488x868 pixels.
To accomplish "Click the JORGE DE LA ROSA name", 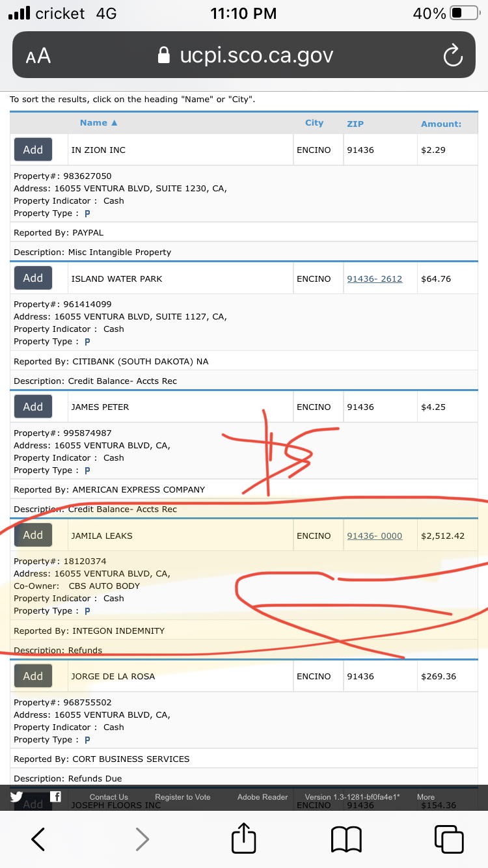I will (113, 677).
